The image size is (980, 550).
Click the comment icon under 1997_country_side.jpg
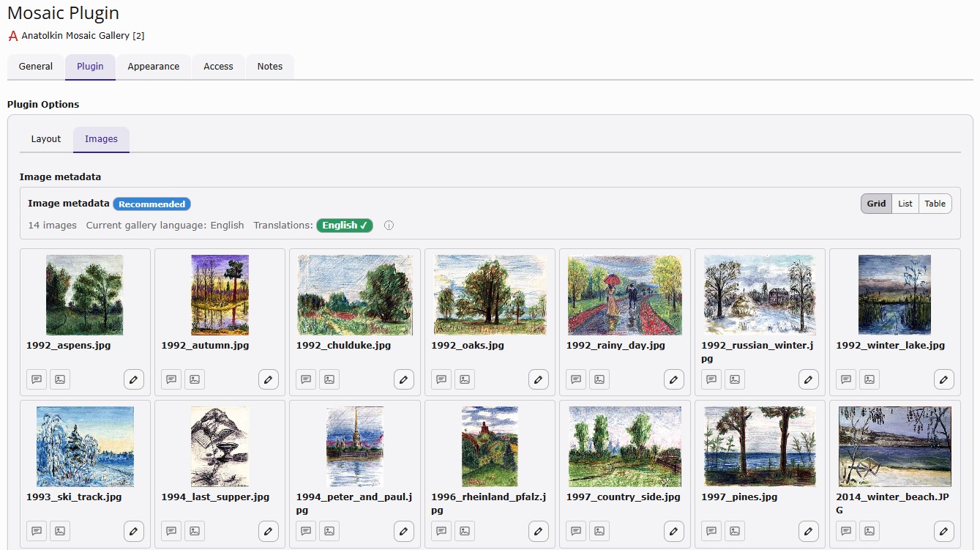tap(576, 531)
